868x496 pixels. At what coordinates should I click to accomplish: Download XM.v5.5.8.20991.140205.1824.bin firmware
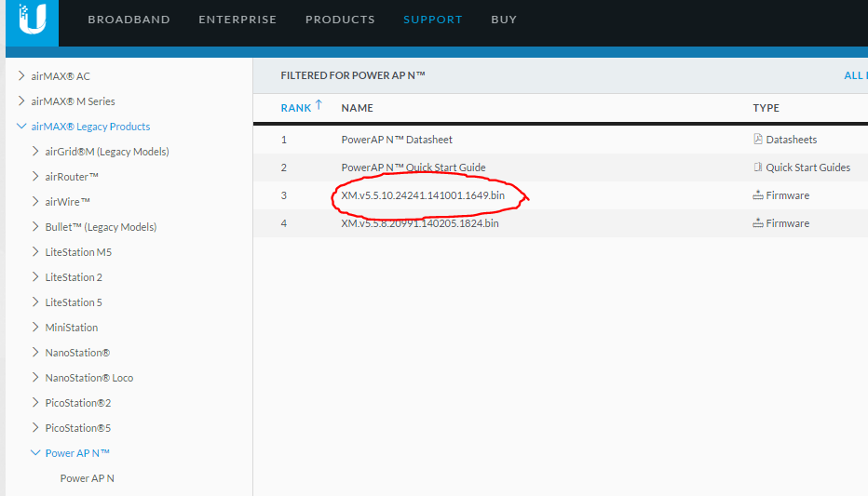click(x=420, y=223)
